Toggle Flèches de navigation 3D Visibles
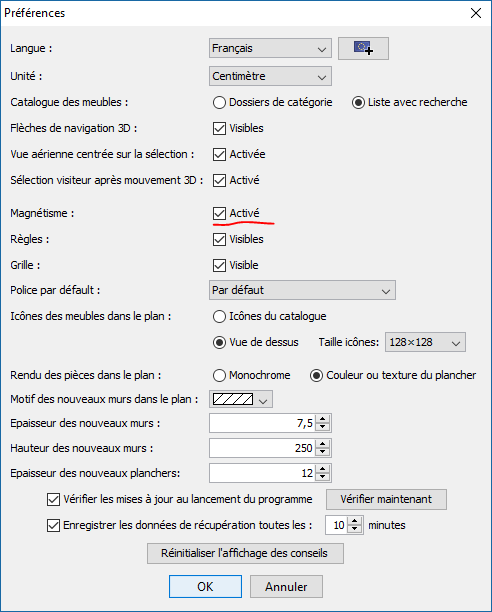Image resolution: width=492 pixels, height=612 pixels. (219, 128)
